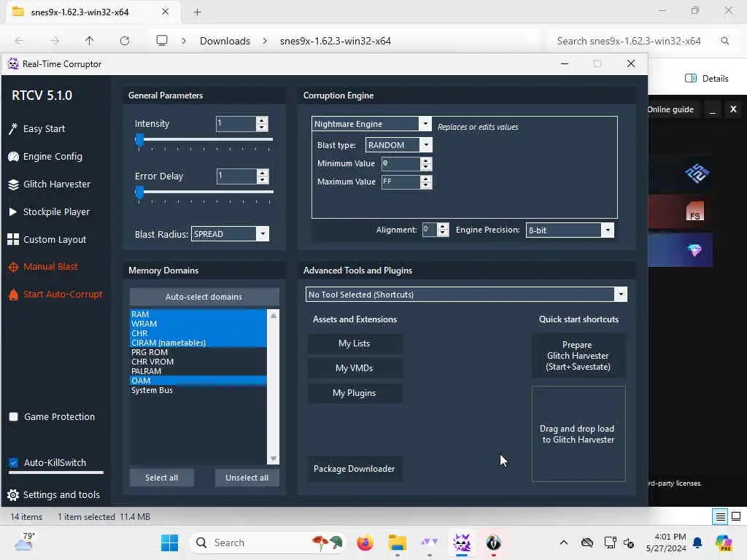Open Engine Config gauge icon
Image resolution: width=747 pixels, height=560 pixels.
(13, 157)
